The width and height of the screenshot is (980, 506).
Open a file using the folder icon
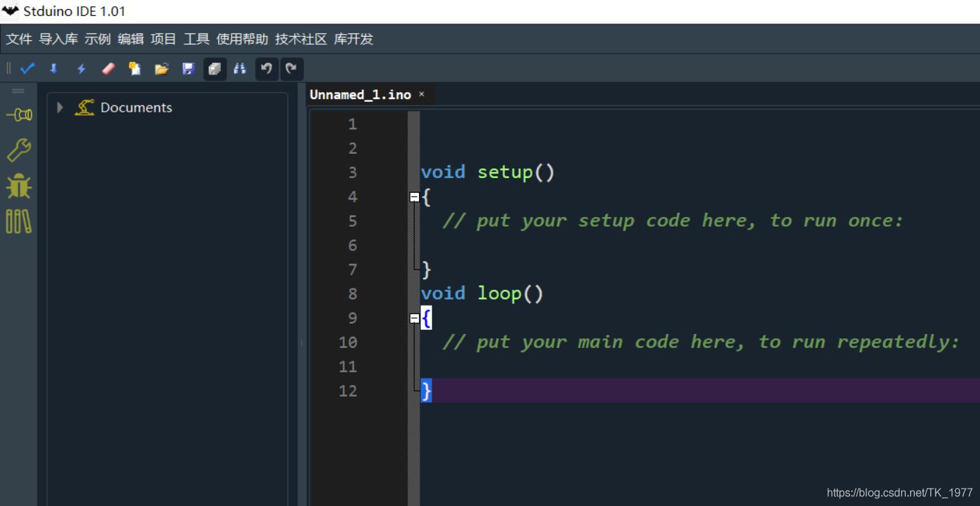[161, 69]
